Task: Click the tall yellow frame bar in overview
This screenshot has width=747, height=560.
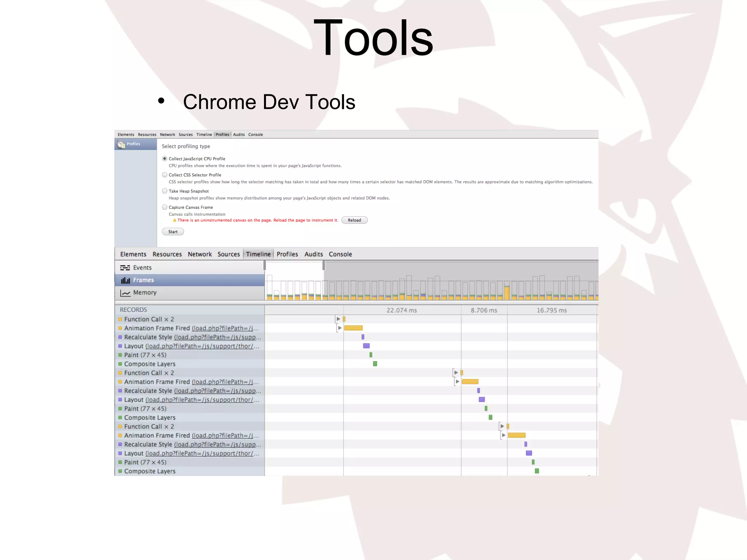Action: (507, 293)
